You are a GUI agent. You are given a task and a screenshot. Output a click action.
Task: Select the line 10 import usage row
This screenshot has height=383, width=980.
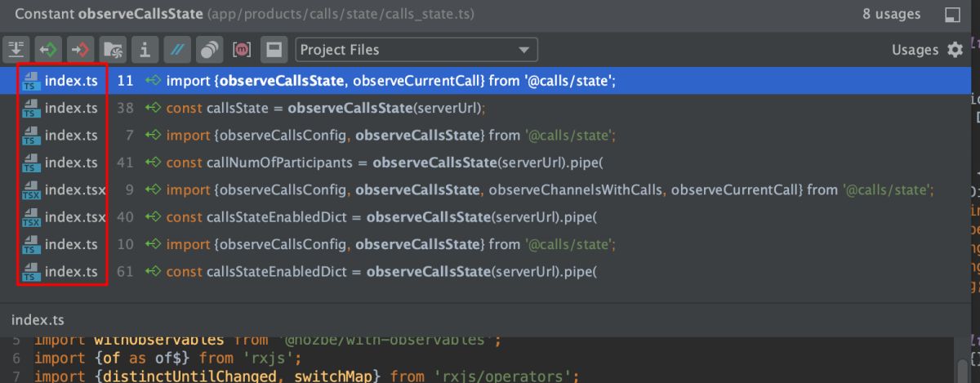483,244
